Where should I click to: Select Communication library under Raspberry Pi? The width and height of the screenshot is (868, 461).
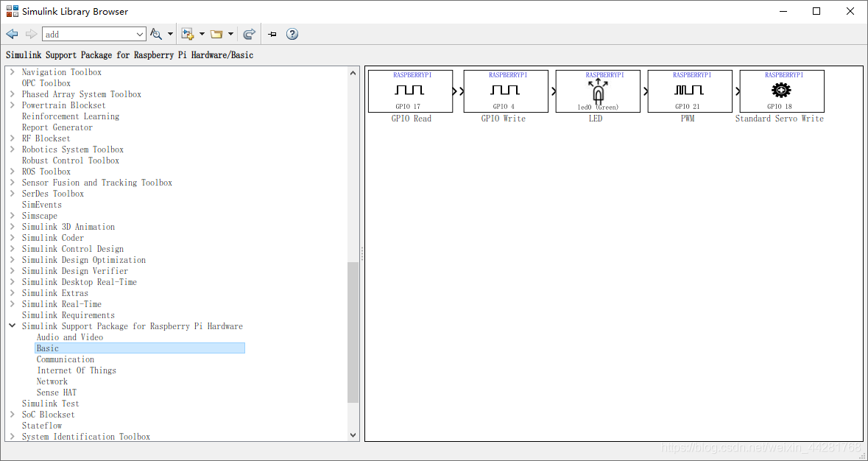coord(66,359)
